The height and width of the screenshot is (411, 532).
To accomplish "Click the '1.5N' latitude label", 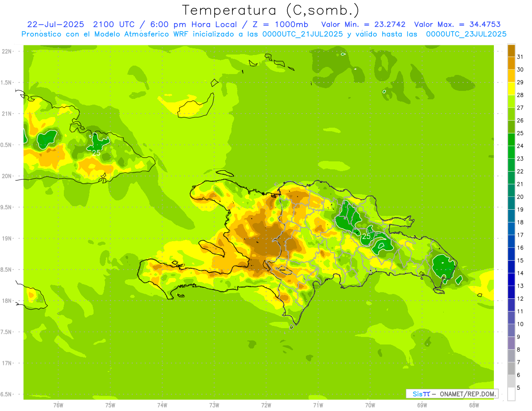I will [x=6, y=82].
